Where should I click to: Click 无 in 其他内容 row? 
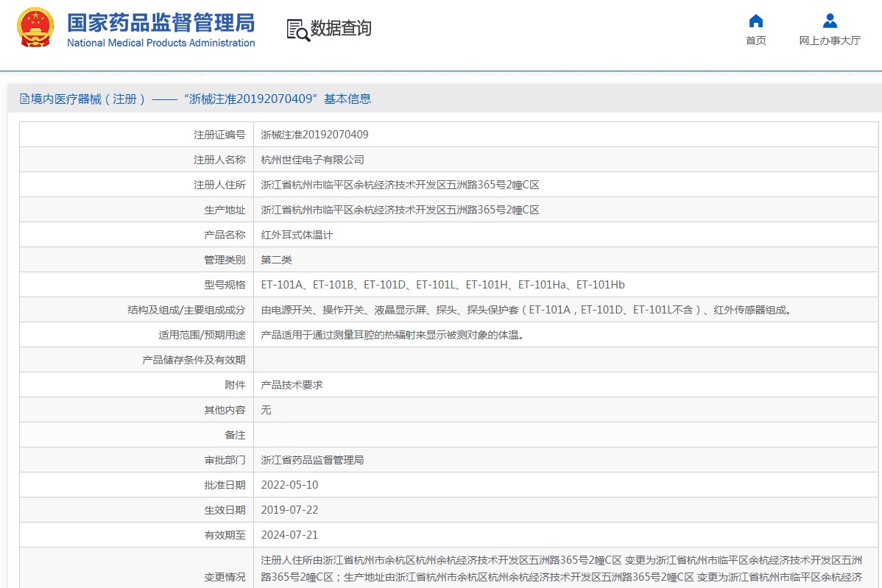[266, 410]
